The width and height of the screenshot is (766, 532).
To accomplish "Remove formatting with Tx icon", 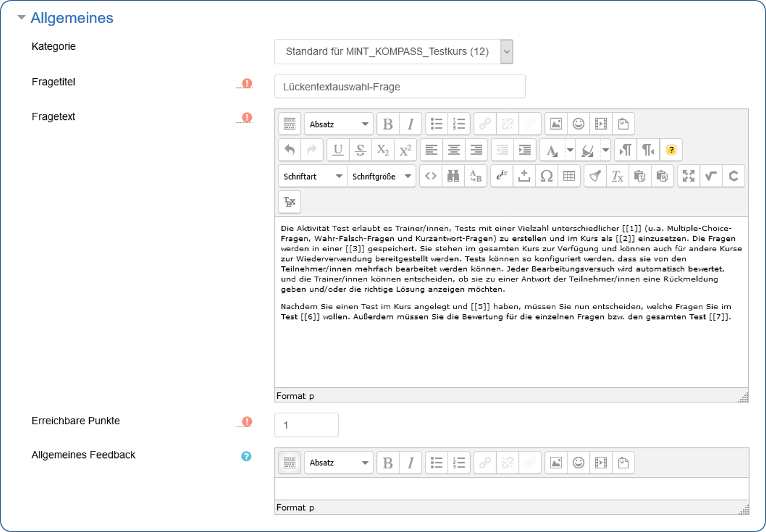I will [618, 176].
